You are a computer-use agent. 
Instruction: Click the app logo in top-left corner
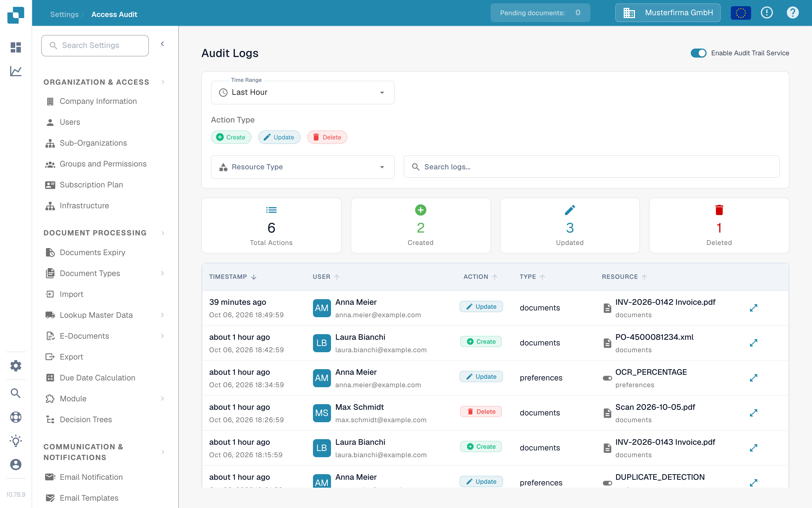(x=16, y=15)
